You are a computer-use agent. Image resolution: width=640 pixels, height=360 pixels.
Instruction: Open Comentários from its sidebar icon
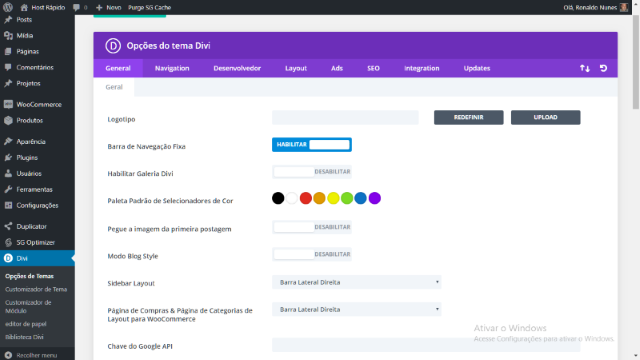click(x=8, y=67)
